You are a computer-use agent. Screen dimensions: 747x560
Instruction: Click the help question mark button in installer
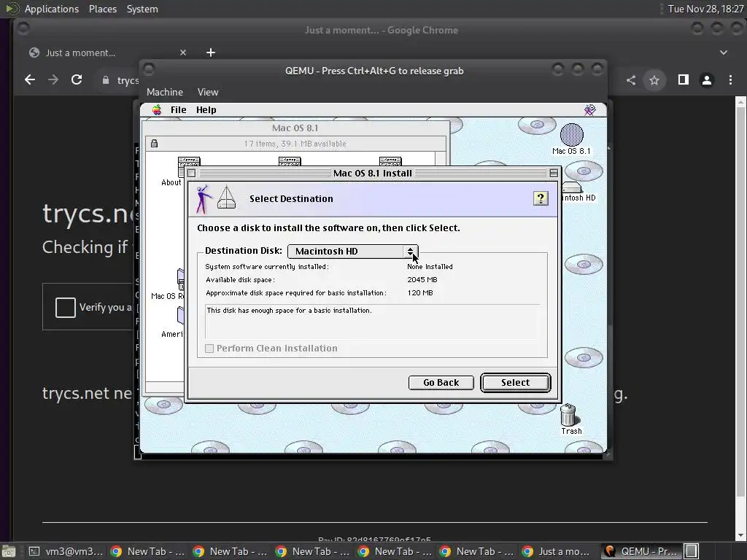541,198
